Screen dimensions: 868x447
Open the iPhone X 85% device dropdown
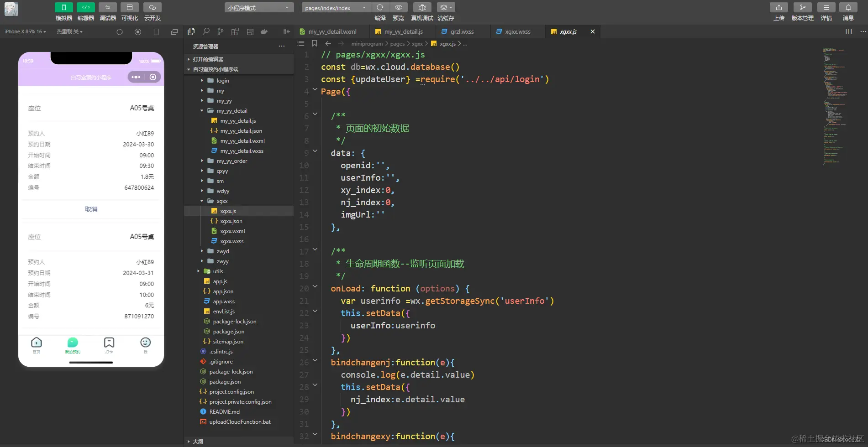click(x=25, y=31)
